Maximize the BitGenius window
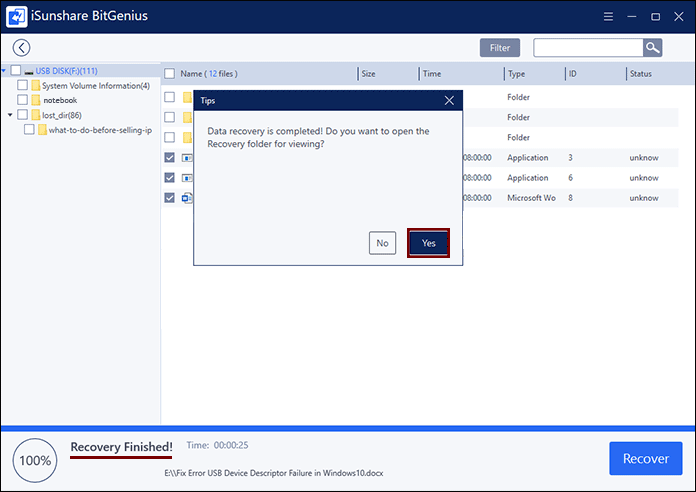 [x=655, y=16]
